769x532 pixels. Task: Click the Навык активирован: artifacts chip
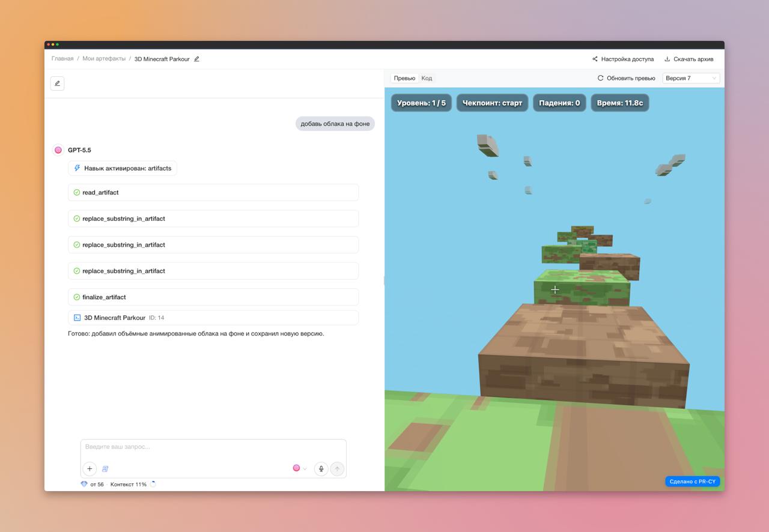point(123,168)
